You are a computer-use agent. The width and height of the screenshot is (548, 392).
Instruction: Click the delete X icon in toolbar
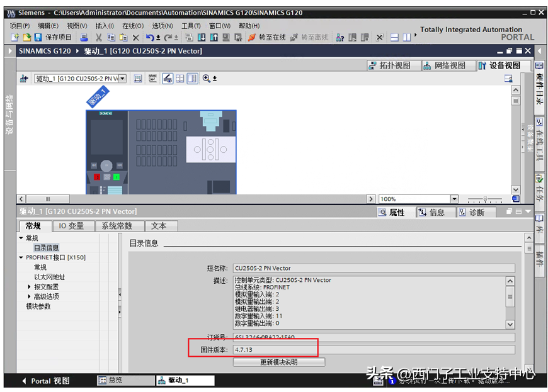tap(135, 38)
